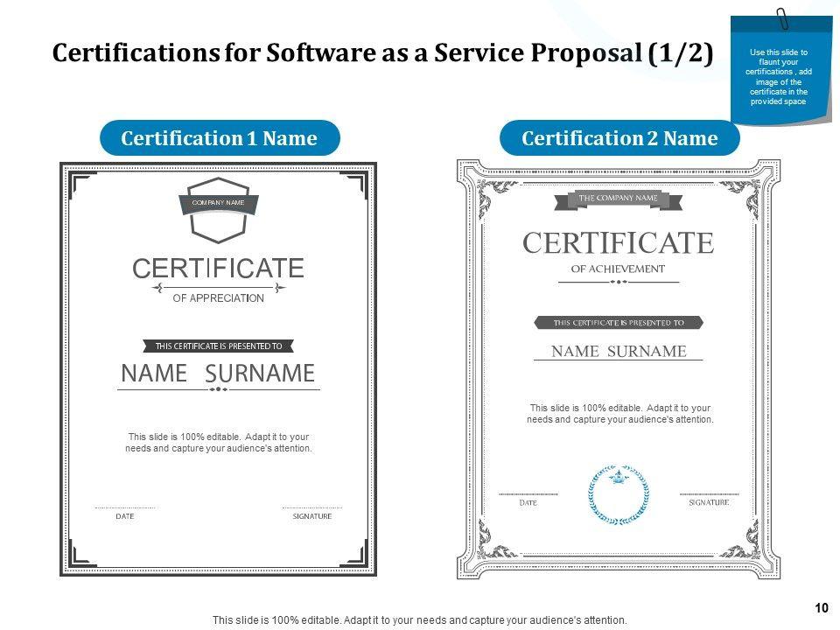This screenshot has width=840, height=630.
Task: Click the editable description text on right certificate
Action: [619, 414]
